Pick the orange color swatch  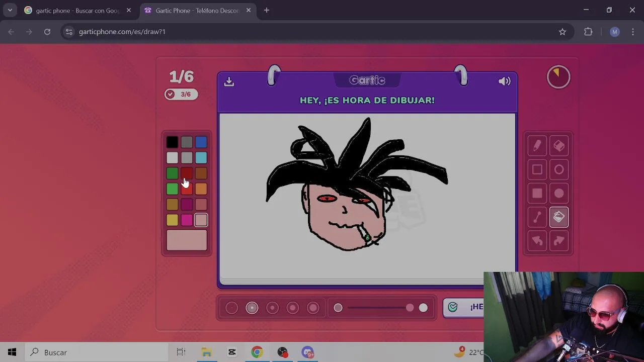point(201,189)
